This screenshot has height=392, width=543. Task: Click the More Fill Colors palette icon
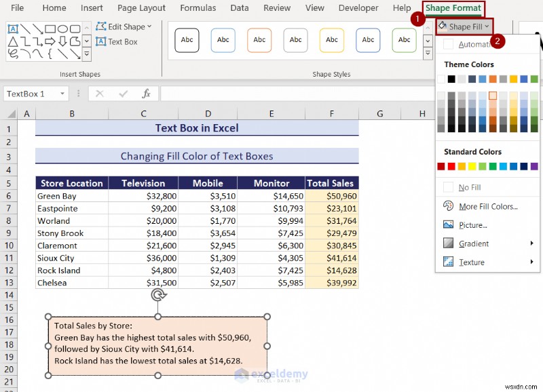tap(448, 206)
